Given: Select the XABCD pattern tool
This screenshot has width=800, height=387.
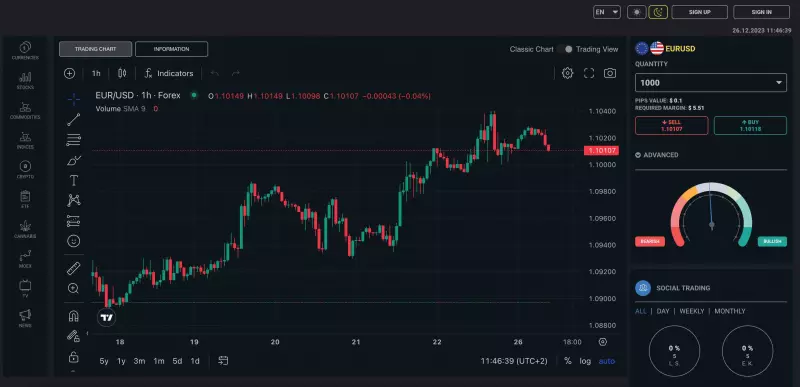Looking at the screenshot, I should tap(73, 200).
